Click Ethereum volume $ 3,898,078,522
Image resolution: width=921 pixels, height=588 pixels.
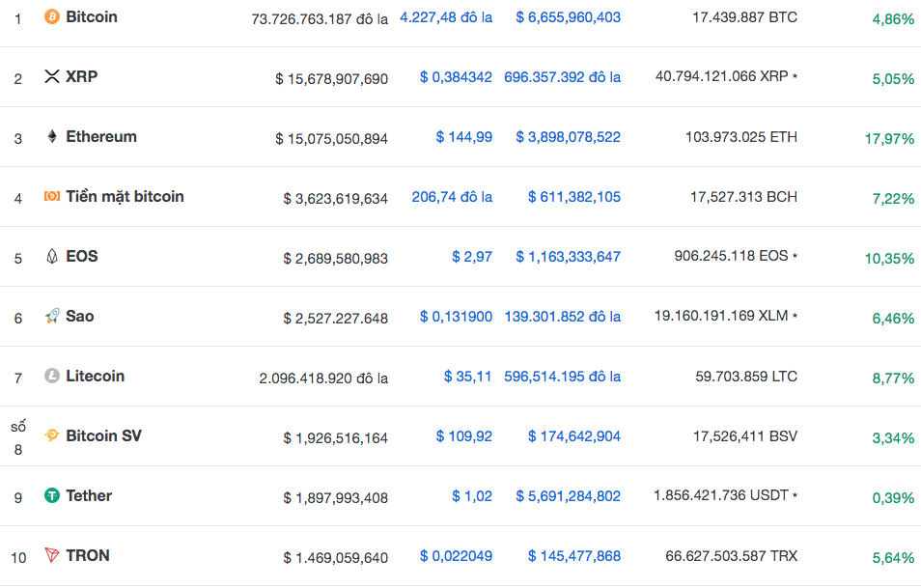point(568,137)
